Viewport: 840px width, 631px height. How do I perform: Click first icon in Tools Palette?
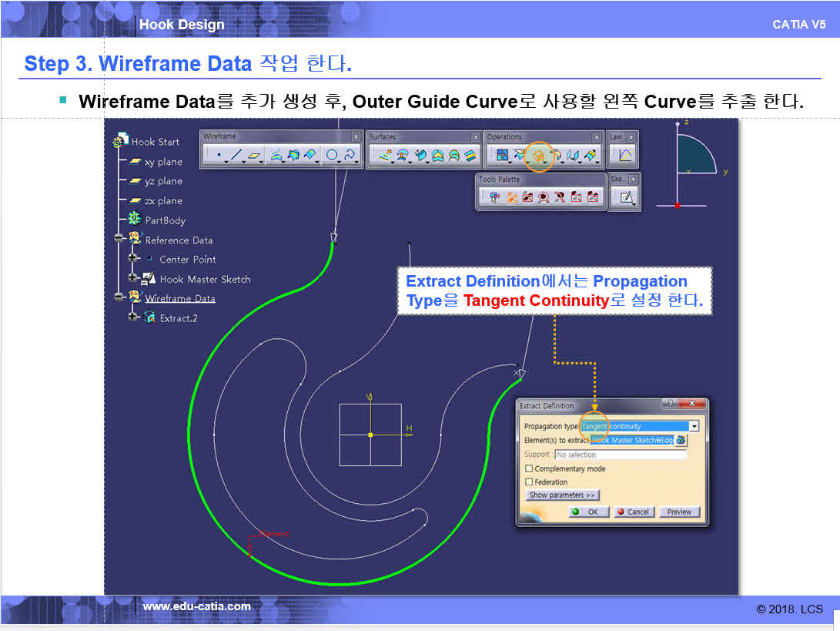[x=495, y=198]
